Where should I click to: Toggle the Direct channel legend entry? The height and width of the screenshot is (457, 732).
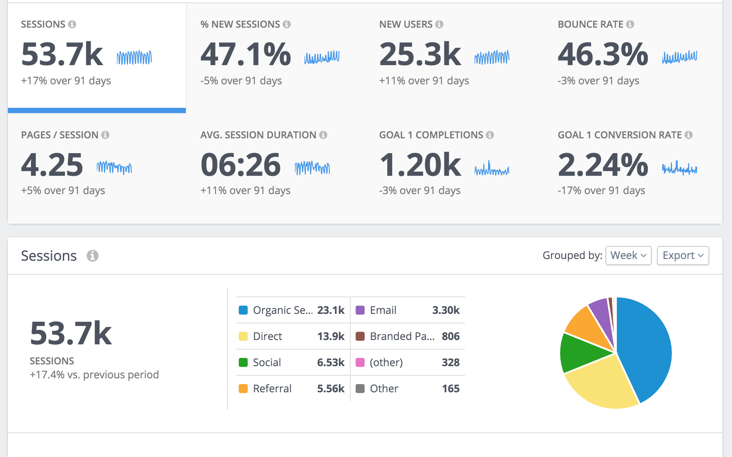pyautogui.click(x=292, y=337)
